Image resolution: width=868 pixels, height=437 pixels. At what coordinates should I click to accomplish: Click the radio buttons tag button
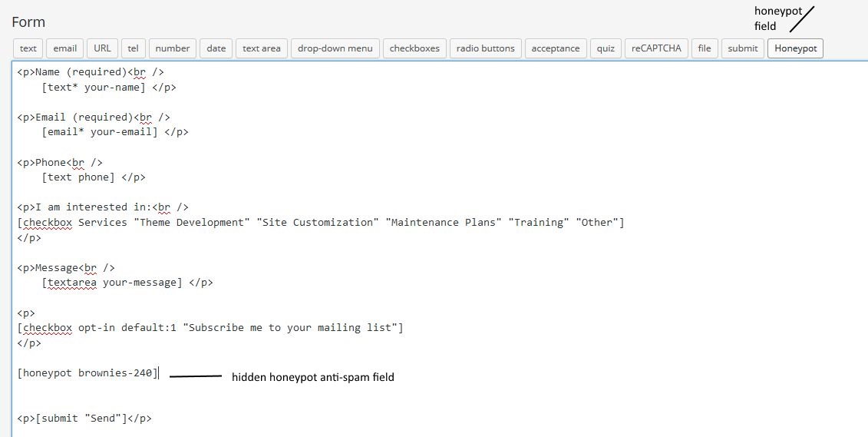click(486, 48)
